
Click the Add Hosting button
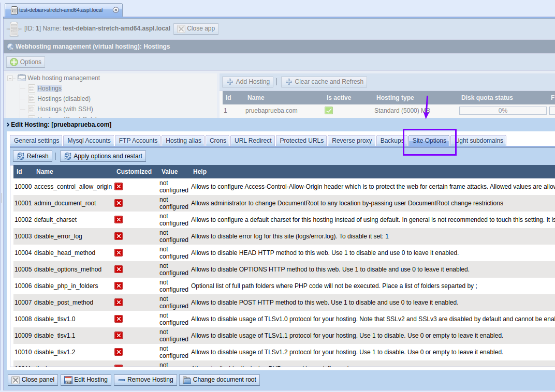248,82
